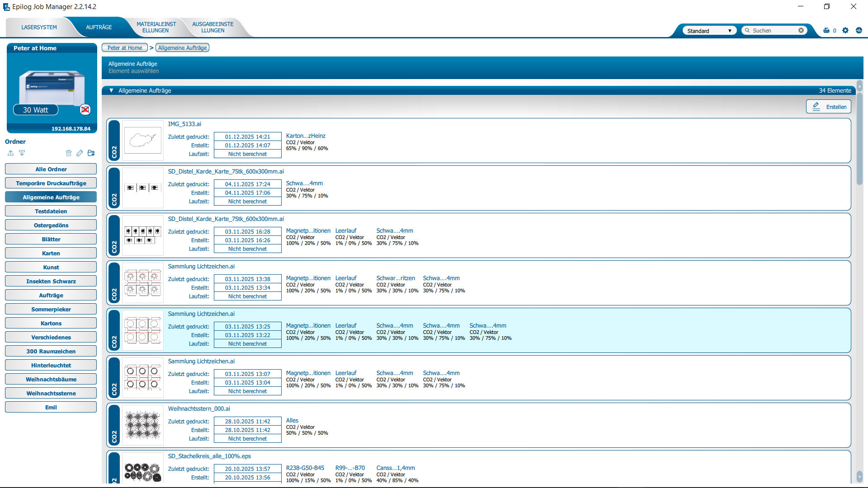Image resolution: width=868 pixels, height=488 pixels.
Task: Open the MATERIALEINSTELLUNGEN tab
Action: point(156,27)
